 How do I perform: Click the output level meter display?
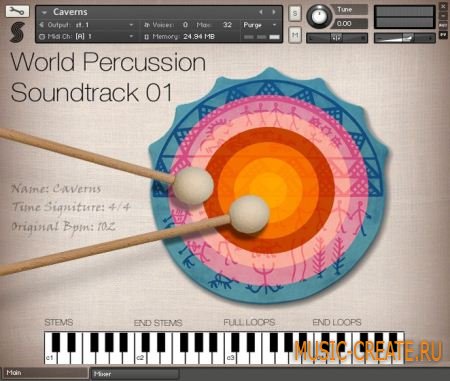pos(405,17)
